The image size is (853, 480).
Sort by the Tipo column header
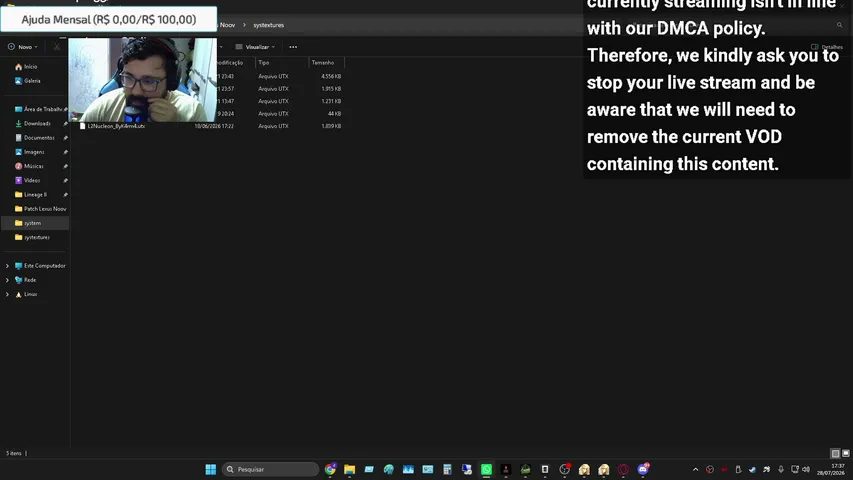tap(282, 63)
